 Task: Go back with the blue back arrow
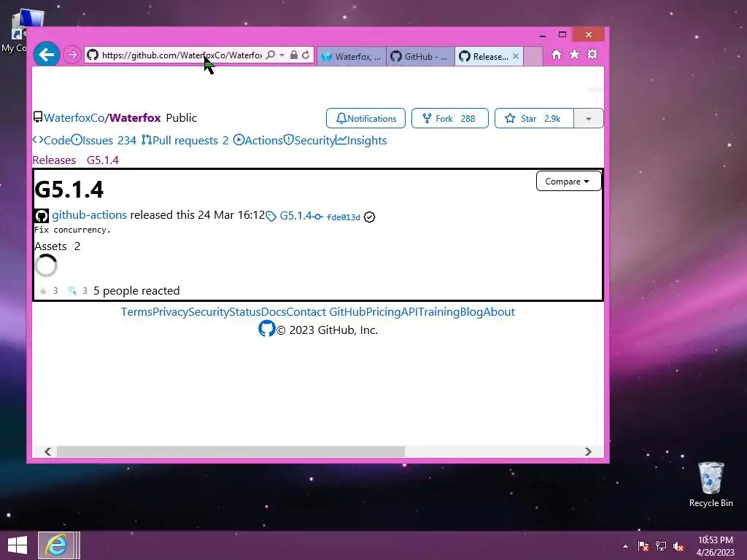tap(46, 55)
